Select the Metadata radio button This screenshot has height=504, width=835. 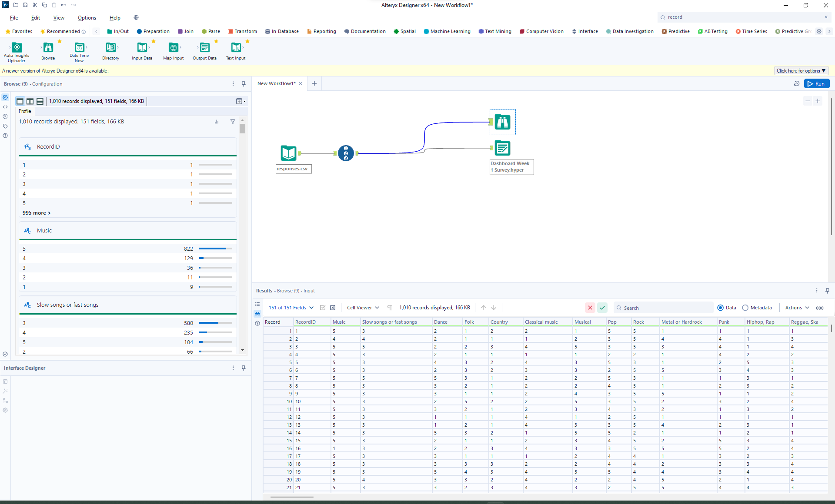pyautogui.click(x=745, y=308)
